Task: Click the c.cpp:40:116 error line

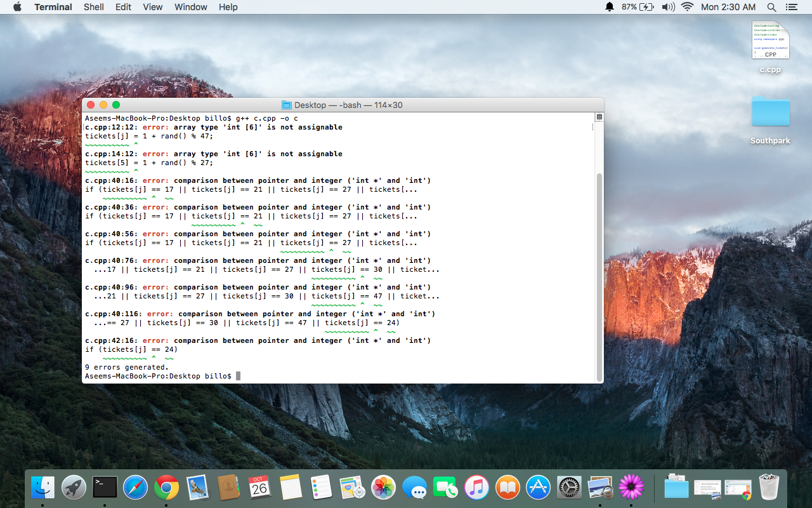Action: (260, 314)
